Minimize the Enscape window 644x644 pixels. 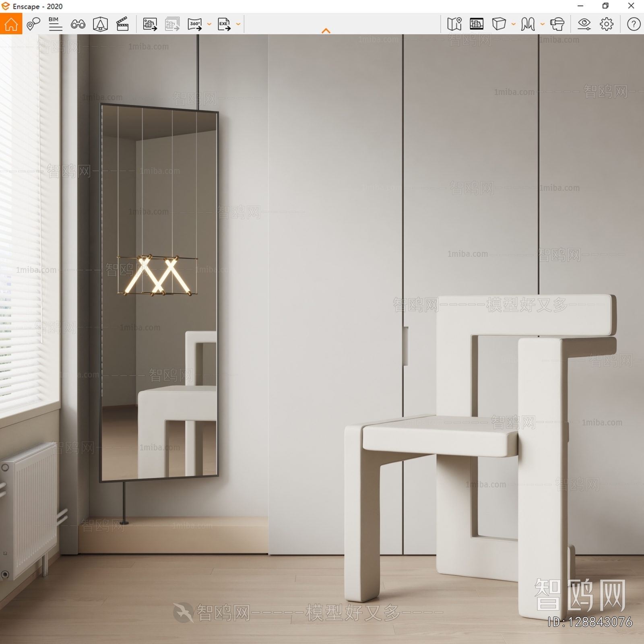coord(580,6)
